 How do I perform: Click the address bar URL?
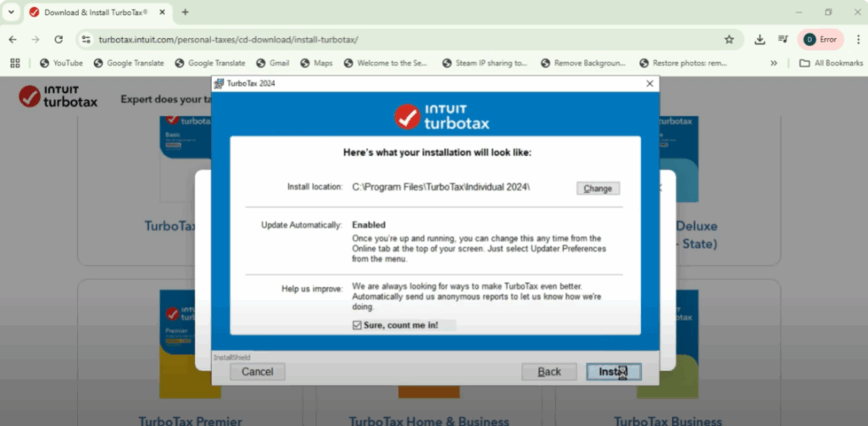click(x=228, y=40)
